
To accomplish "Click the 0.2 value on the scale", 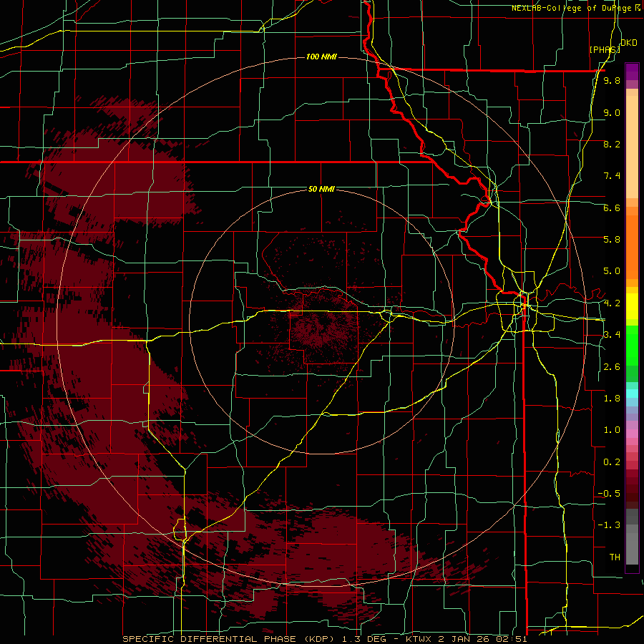I will pos(612,462).
